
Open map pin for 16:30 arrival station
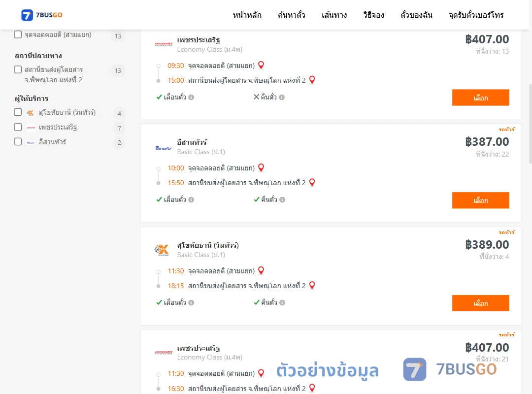(x=312, y=388)
